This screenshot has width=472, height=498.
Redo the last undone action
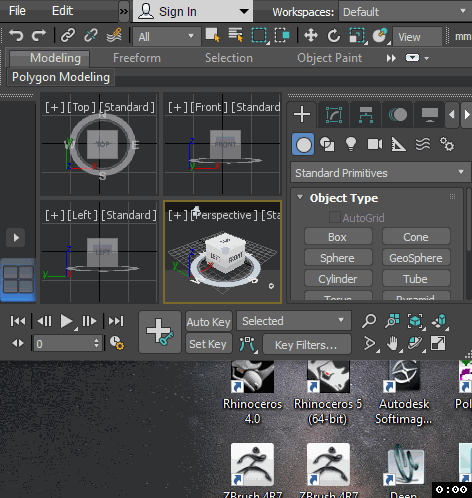click(39, 35)
